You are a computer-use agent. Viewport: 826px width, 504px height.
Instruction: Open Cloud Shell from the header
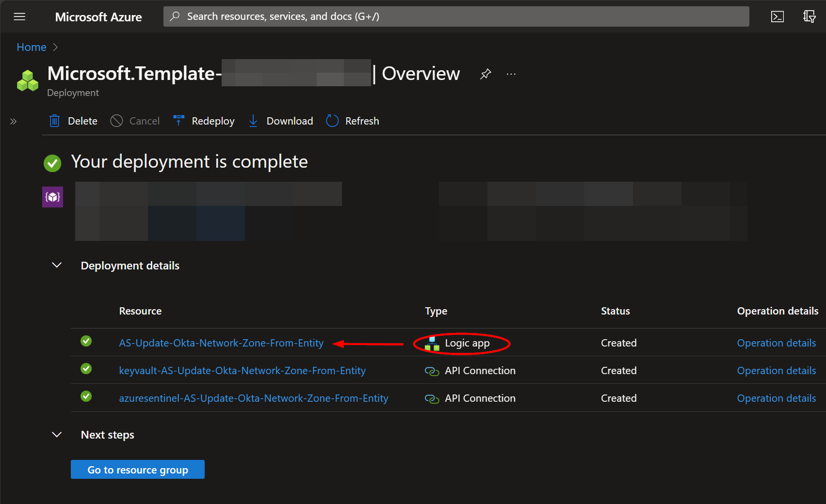(x=777, y=16)
